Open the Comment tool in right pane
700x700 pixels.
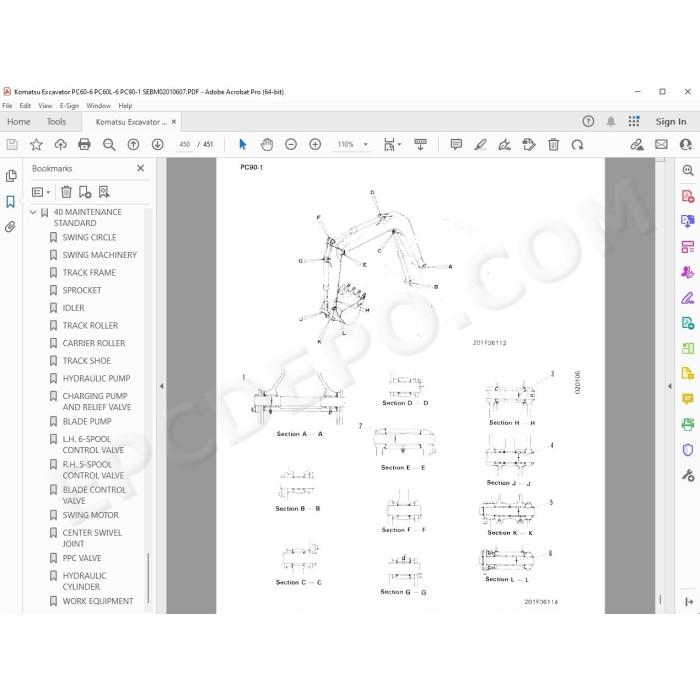pyautogui.click(x=688, y=399)
